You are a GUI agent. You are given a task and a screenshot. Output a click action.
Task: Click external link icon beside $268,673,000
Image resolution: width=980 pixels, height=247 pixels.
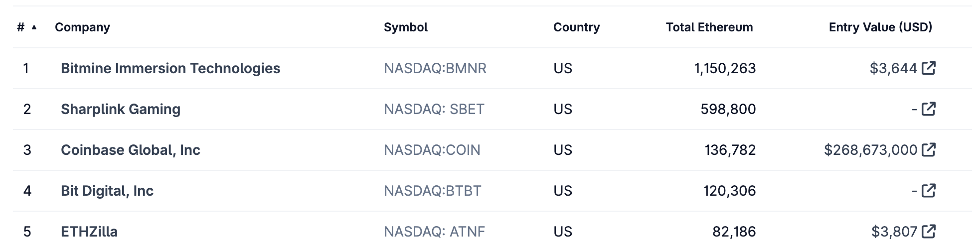pos(929,149)
